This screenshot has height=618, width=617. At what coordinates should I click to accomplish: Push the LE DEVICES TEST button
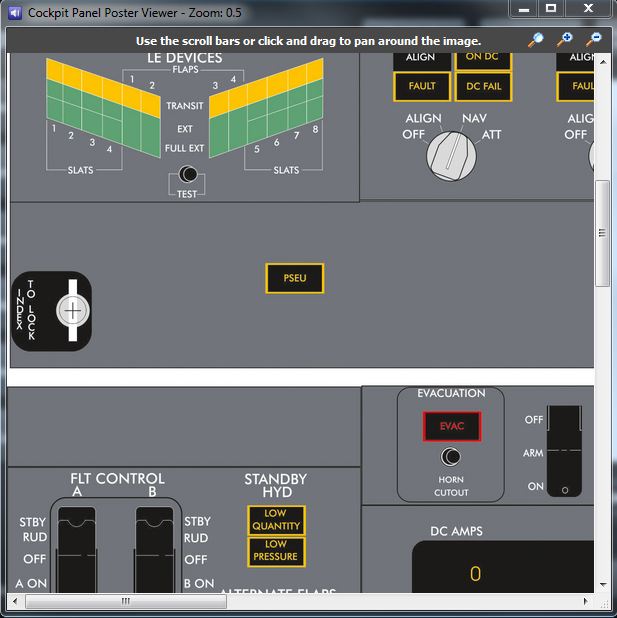coord(188,174)
